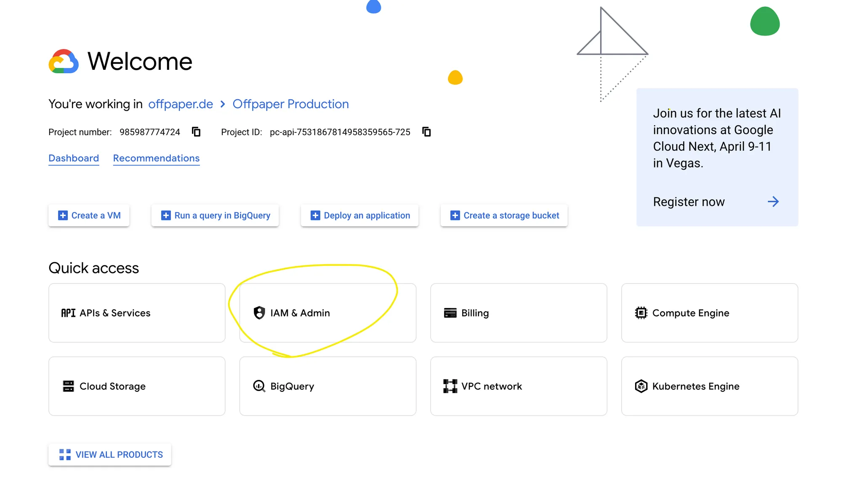
Task: Open the offpaper.de organization link
Action: tap(181, 104)
